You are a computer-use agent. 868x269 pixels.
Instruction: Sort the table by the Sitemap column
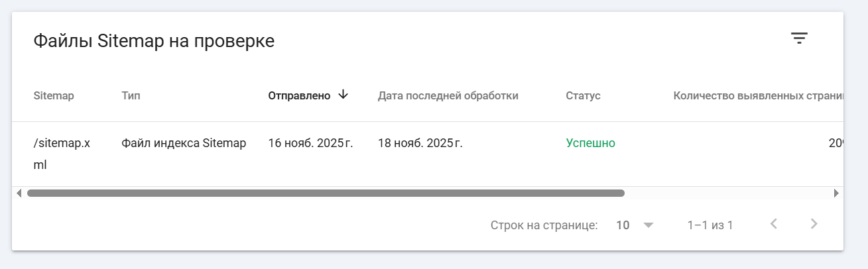click(54, 95)
